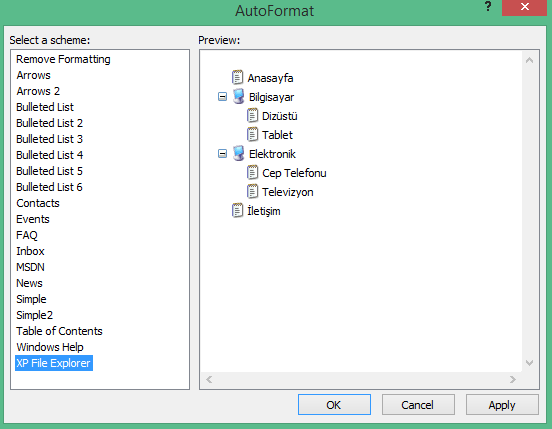Click preview horizontal scrollbar right arrow
Screen dimensions: 552x429
[x=513, y=379]
